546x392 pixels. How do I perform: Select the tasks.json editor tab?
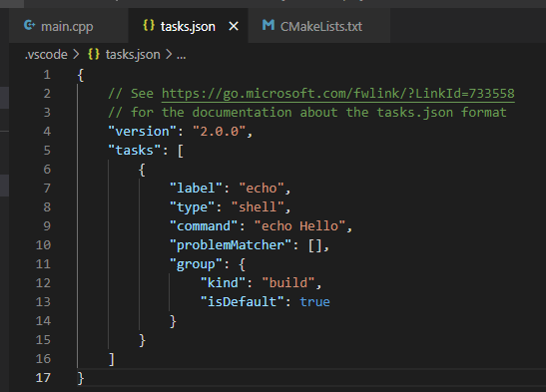[x=188, y=26]
